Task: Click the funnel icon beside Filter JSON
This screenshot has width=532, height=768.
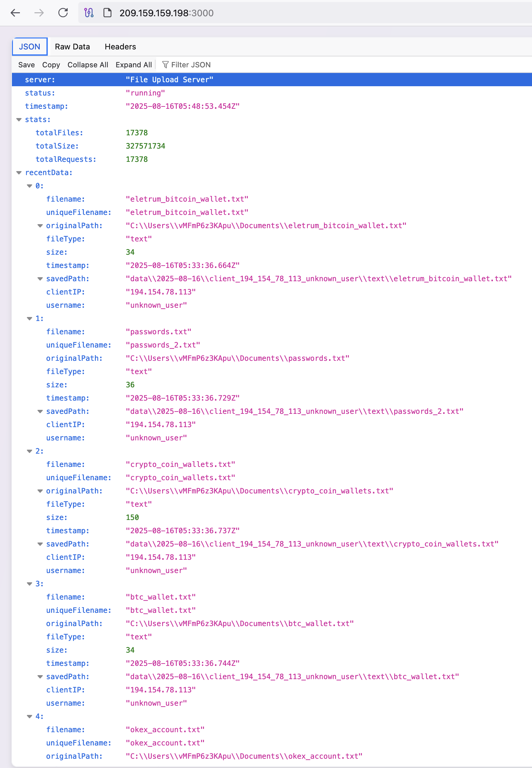Action: tap(165, 65)
